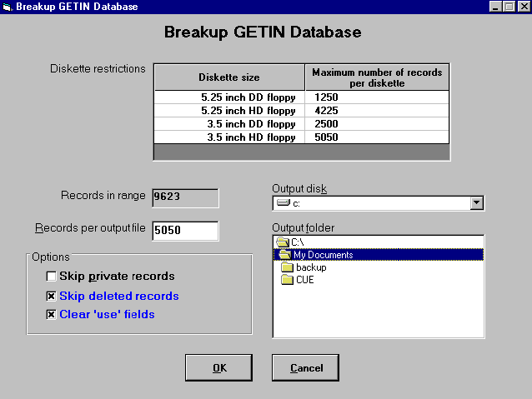Click the Records per output file field
The height and width of the screenshot is (399, 532).
tap(186, 231)
